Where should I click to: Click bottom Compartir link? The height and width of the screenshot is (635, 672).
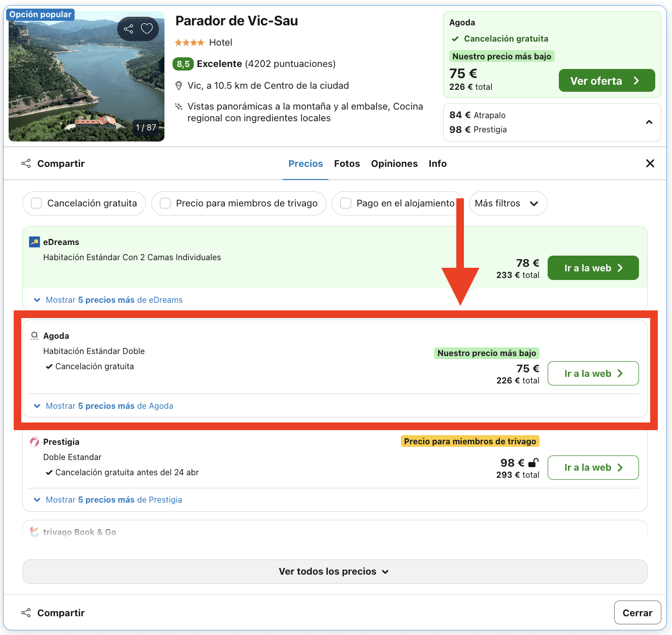point(61,613)
